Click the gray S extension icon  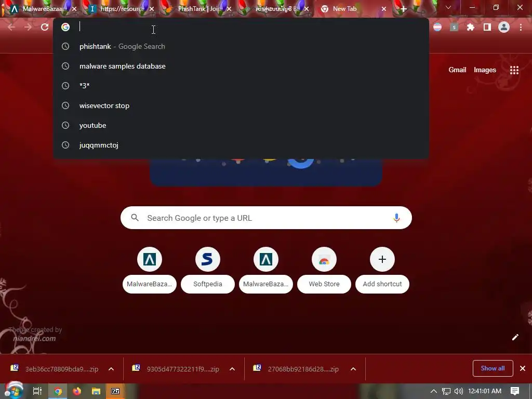point(454,27)
